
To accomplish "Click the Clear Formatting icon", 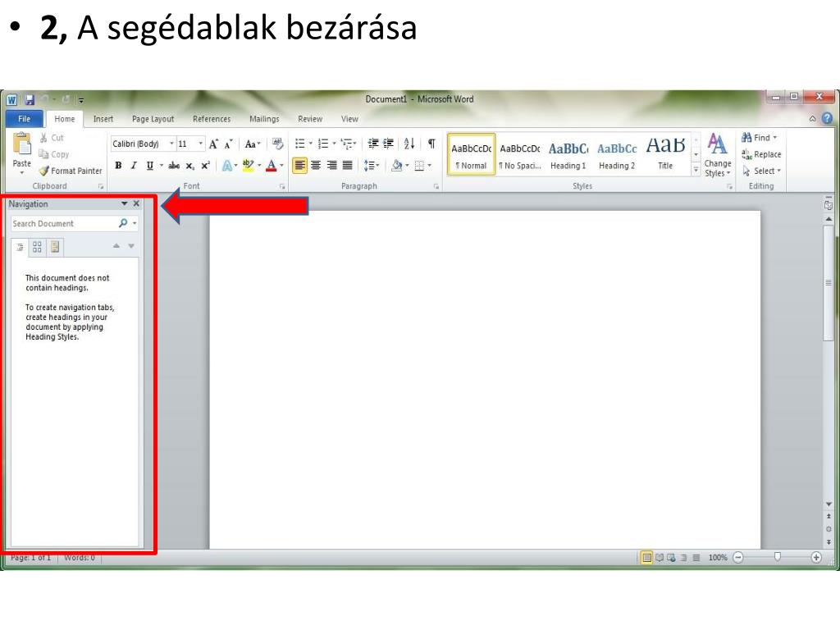I will tap(277, 144).
